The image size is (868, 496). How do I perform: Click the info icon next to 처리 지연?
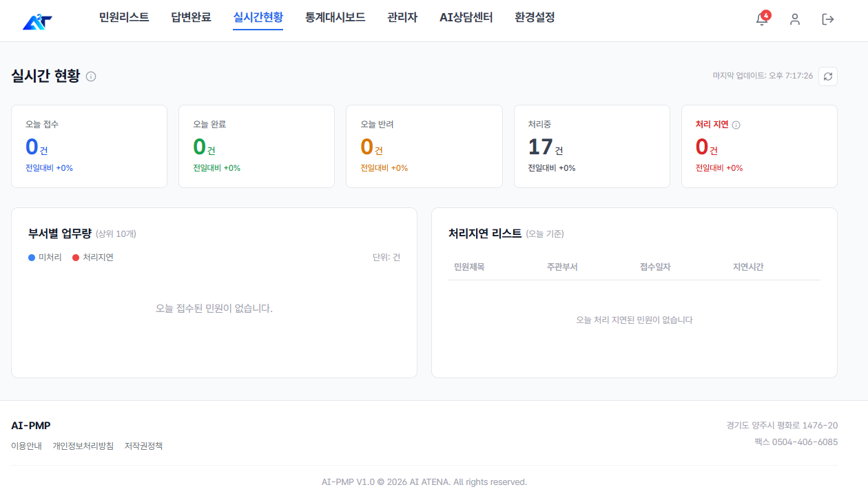(736, 125)
